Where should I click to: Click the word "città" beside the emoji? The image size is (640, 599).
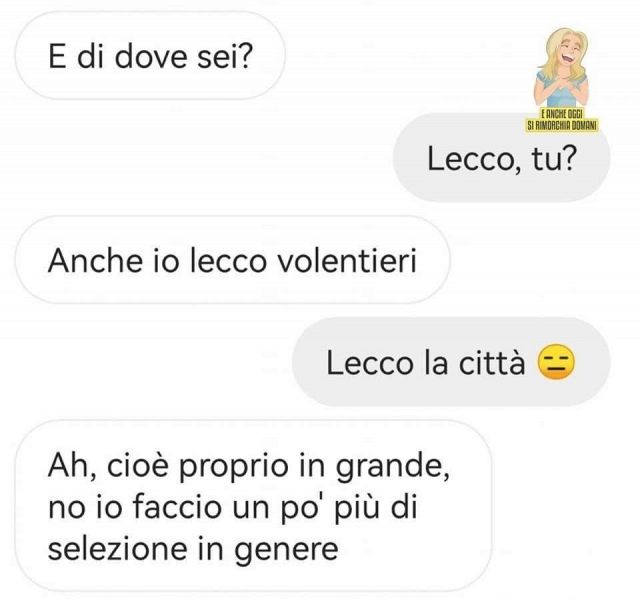click(492, 362)
